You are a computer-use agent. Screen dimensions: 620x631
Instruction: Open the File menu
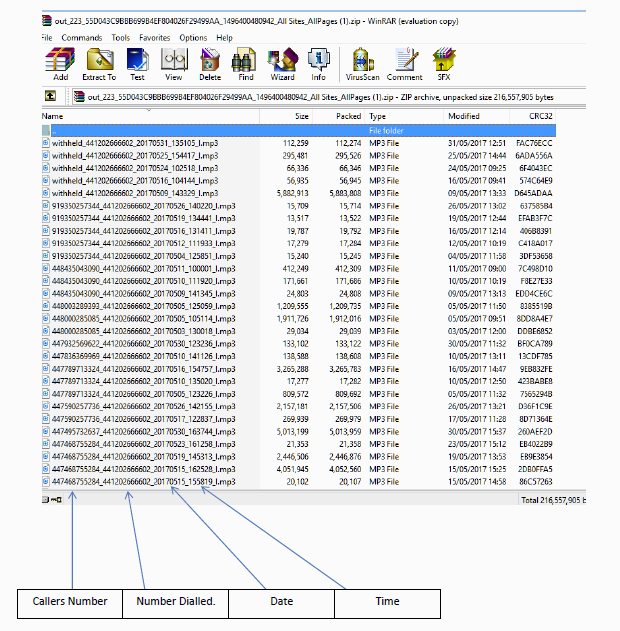point(47,37)
